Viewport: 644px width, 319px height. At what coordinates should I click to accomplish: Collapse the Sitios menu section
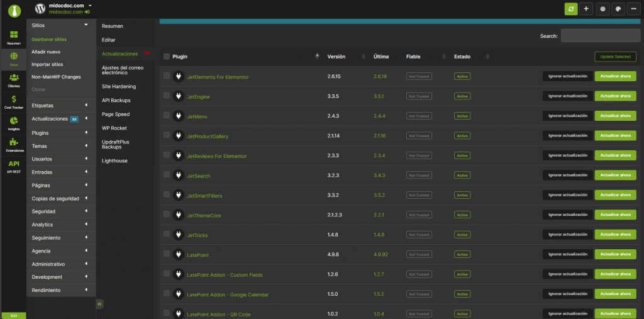(86, 25)
